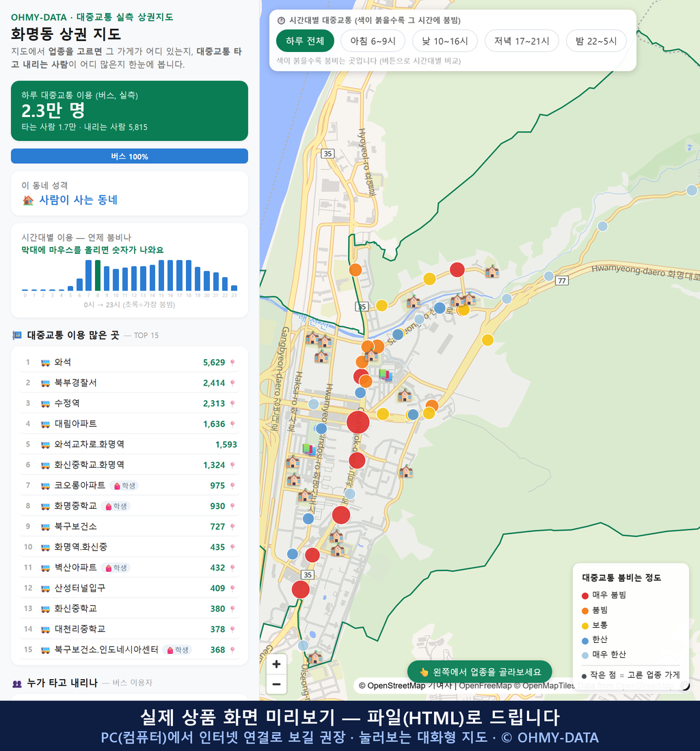Click the people icon beside 누가 타고 내리나
Screen dimensions: 700x751
click(x=17, y=683)
